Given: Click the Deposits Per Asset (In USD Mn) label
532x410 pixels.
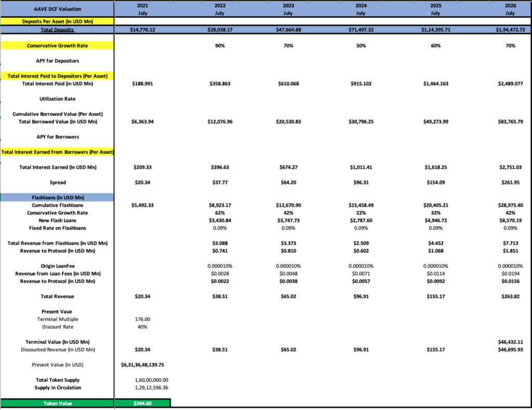Looking at the screenshot, I should click(57, 21).
